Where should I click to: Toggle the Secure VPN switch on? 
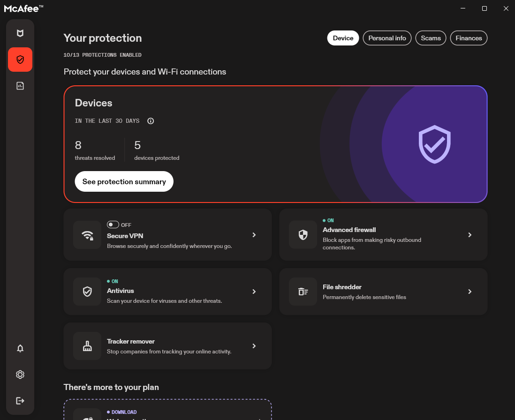pyautogui.click(x=113, y=225)
